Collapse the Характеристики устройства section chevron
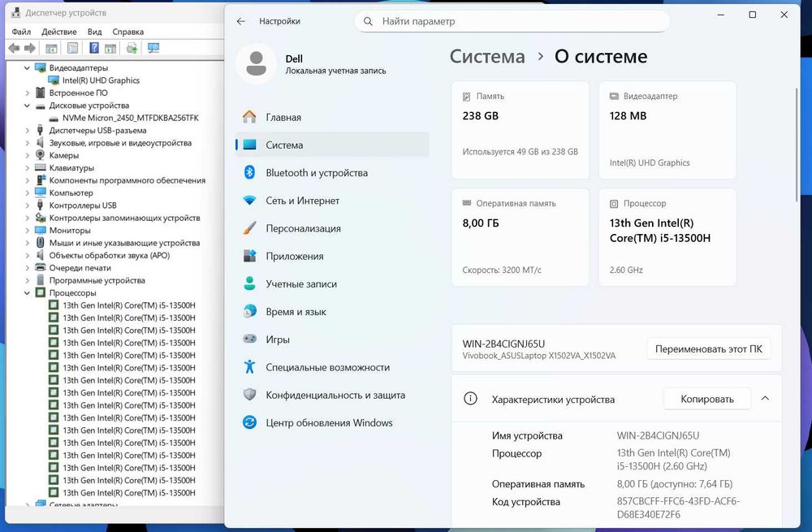 coord(765,398)
